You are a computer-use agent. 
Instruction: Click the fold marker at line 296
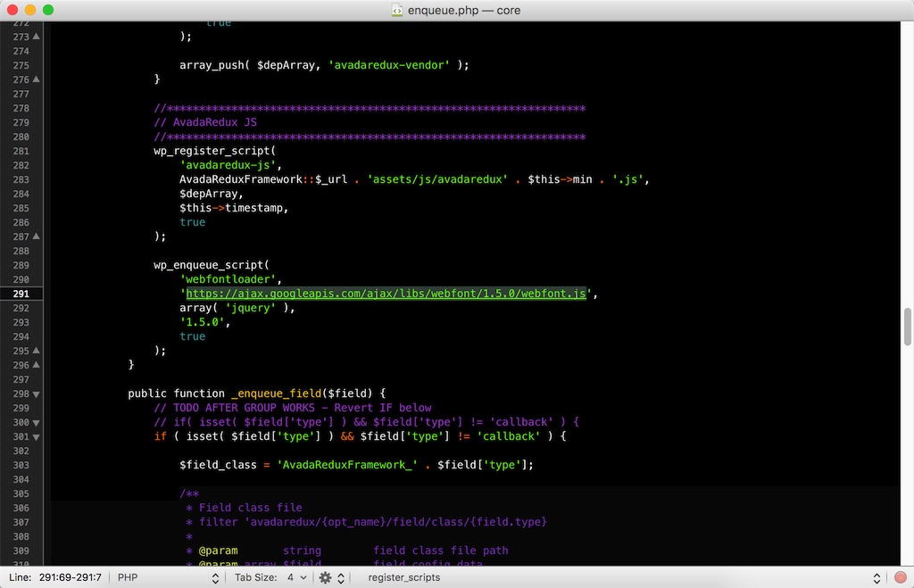[x=37, y=365]
